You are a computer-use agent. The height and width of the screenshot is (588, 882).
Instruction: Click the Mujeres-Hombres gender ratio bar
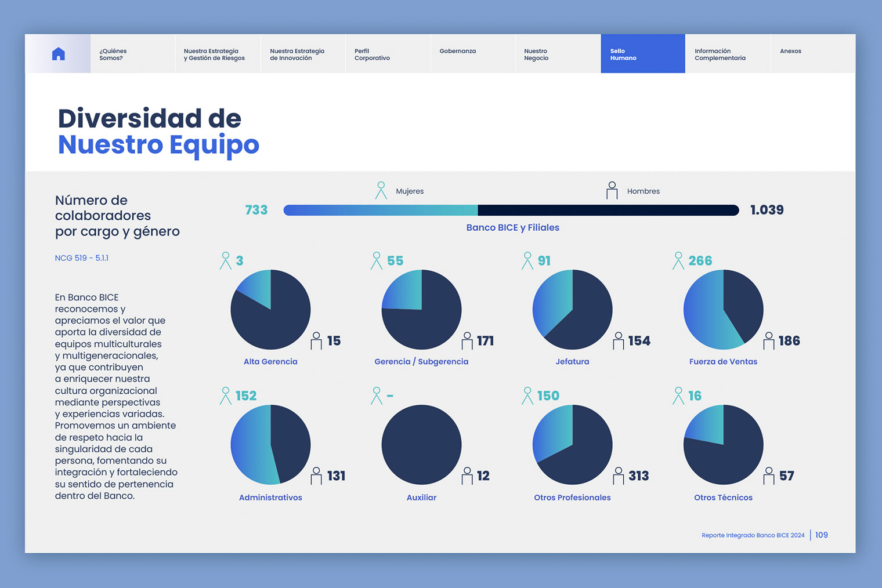click(x=511, y=210)
